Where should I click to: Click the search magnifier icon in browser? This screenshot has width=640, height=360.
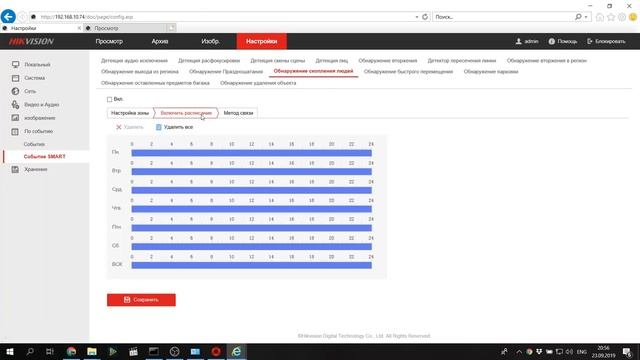click(x=578, y=17)
